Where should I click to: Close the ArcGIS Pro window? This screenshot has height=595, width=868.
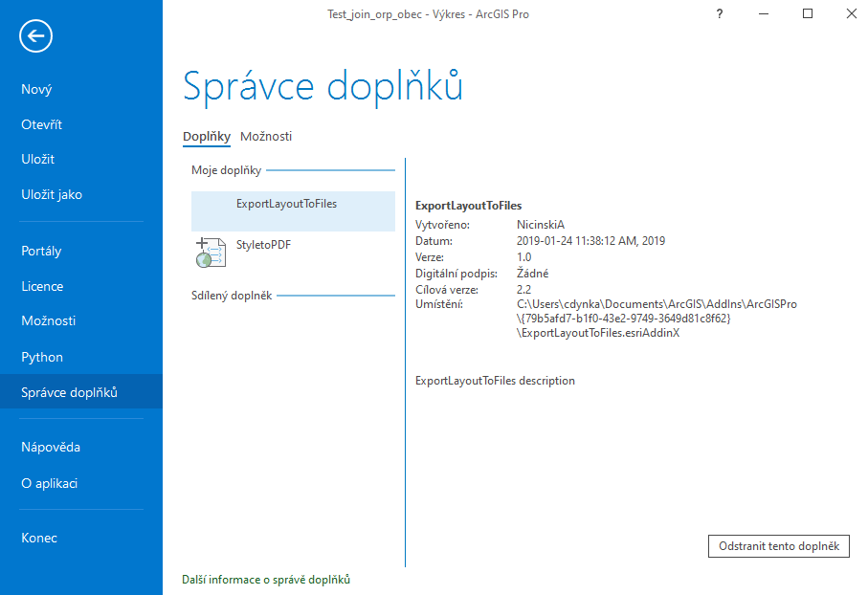click(x=852, y=13)
